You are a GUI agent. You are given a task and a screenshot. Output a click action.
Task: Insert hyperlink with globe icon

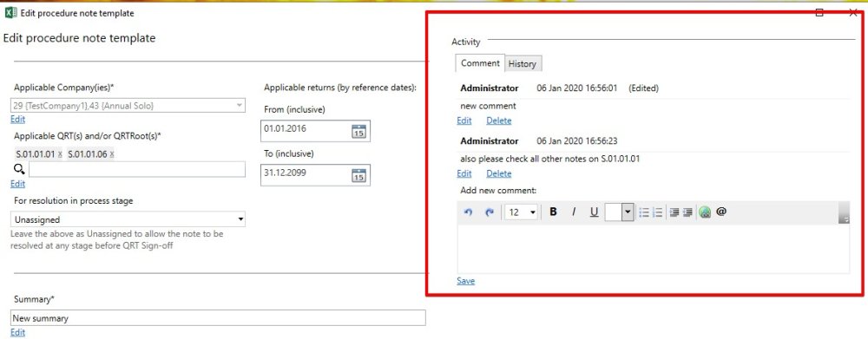tap(705, 212)
